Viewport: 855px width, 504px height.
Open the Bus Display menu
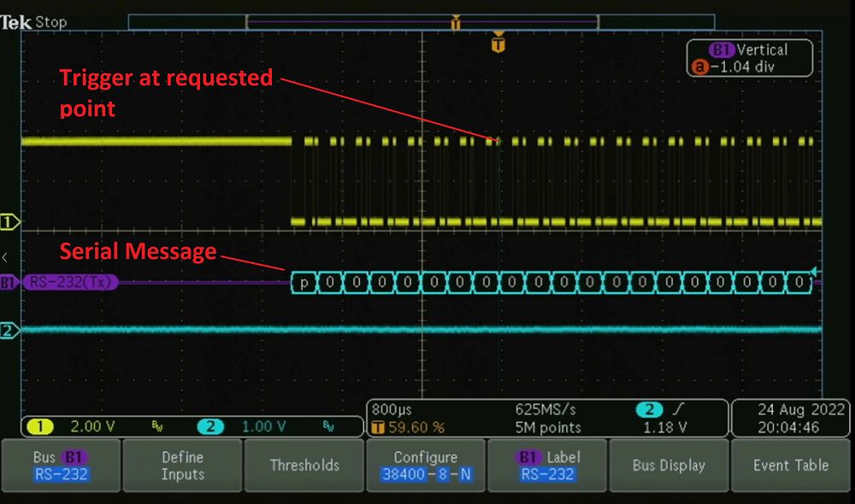pyautogui.click(x=669, y=466)
